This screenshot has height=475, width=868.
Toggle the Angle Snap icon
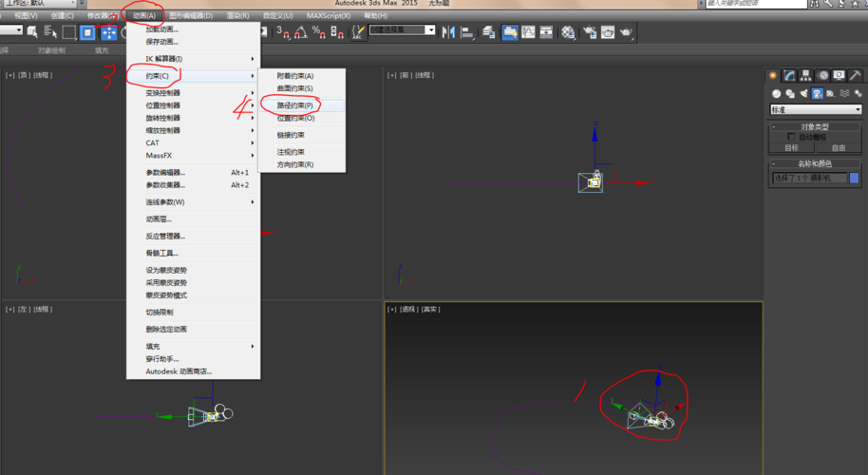click(x=301, y=32)
